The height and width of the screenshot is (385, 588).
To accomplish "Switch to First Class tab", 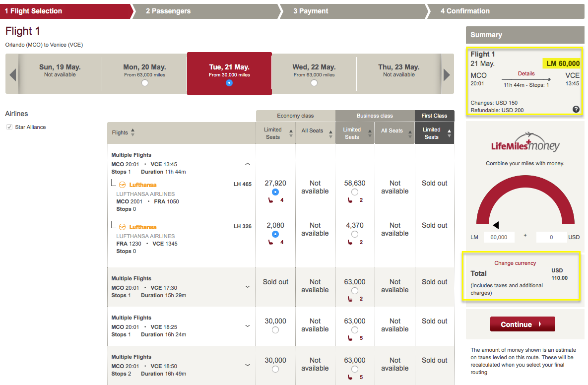I will pos(434,116).
